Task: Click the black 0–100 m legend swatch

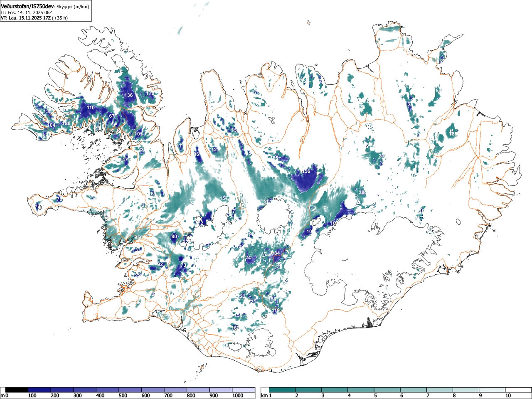Action: [x=17, y=390]
